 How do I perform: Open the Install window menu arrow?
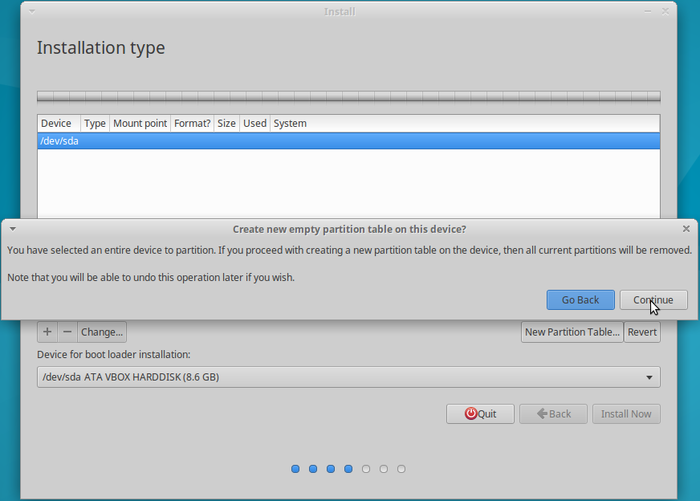32,12
